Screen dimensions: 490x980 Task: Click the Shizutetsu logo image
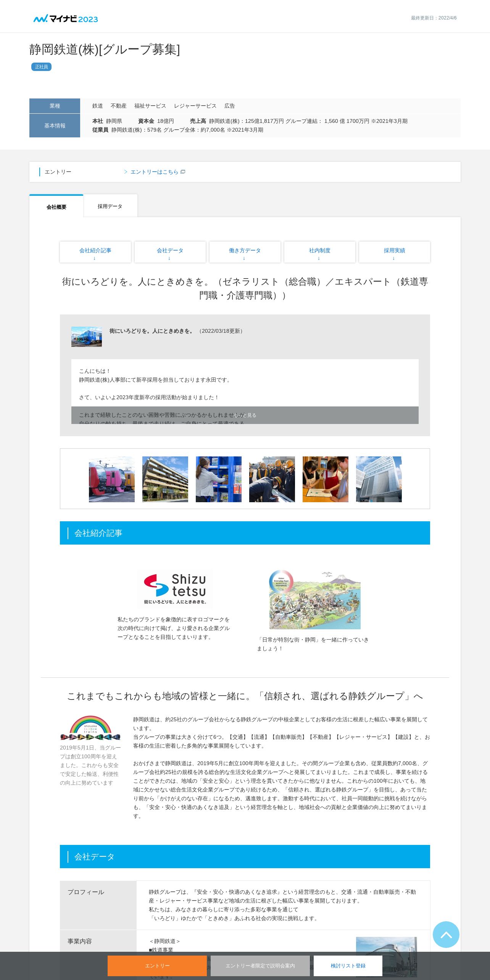tap(175, 589)
